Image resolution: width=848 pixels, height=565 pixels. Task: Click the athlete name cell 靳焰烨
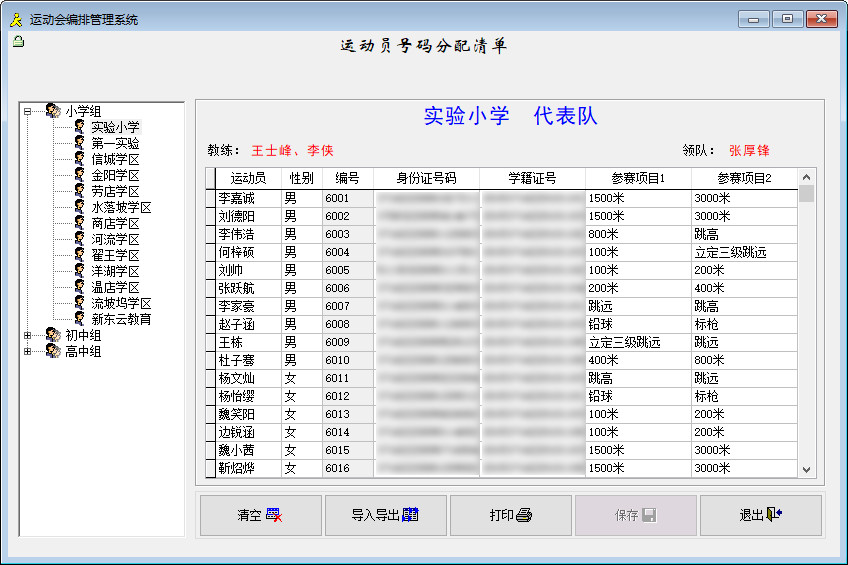(x=248, y=468)
